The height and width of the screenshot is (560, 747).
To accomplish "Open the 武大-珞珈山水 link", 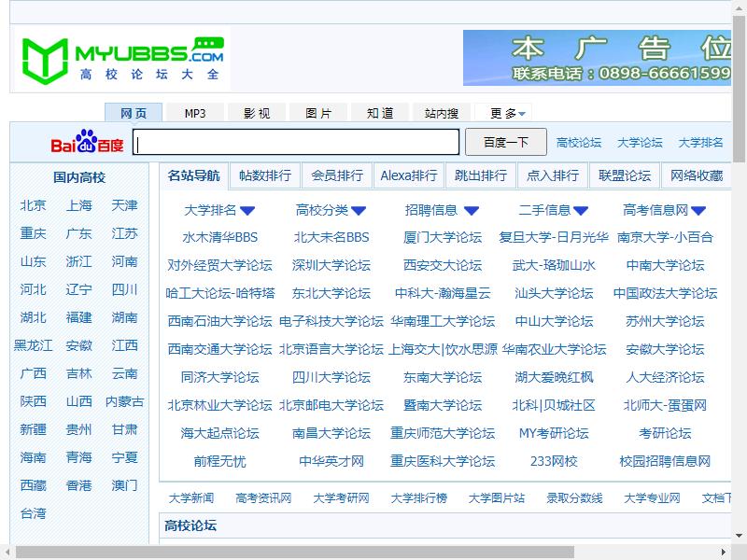I will pos(554,265).
